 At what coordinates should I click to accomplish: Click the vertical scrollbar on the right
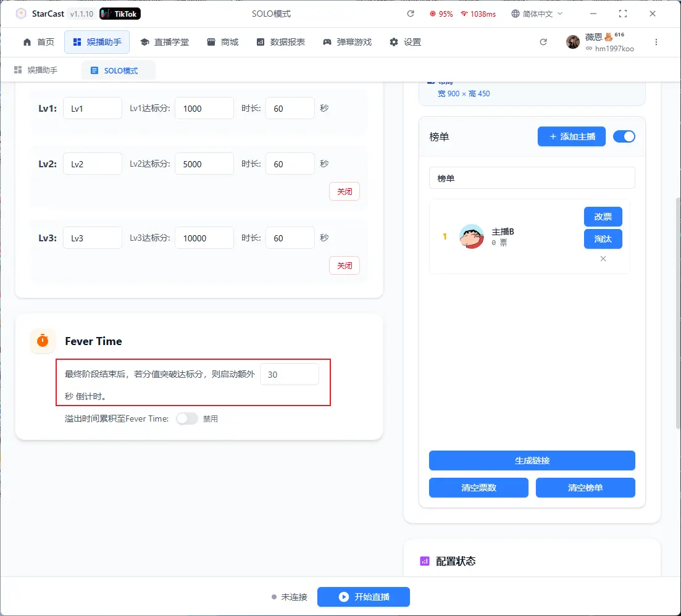(677, 309)
